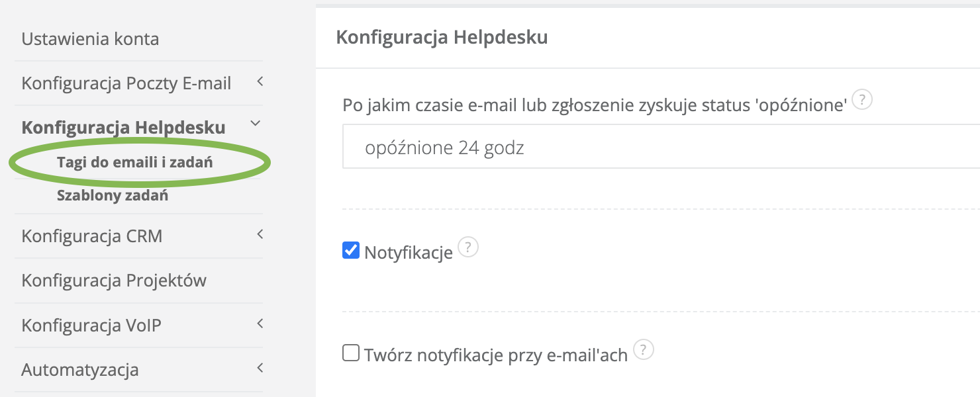Click help icon beside Notyfikacje
The width and height of the screenshot is (980, 397).
468,248
